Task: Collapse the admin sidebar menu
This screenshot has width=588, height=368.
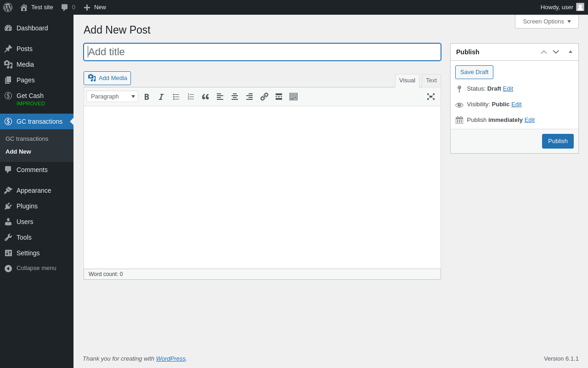Action: [x=37, y=268]
